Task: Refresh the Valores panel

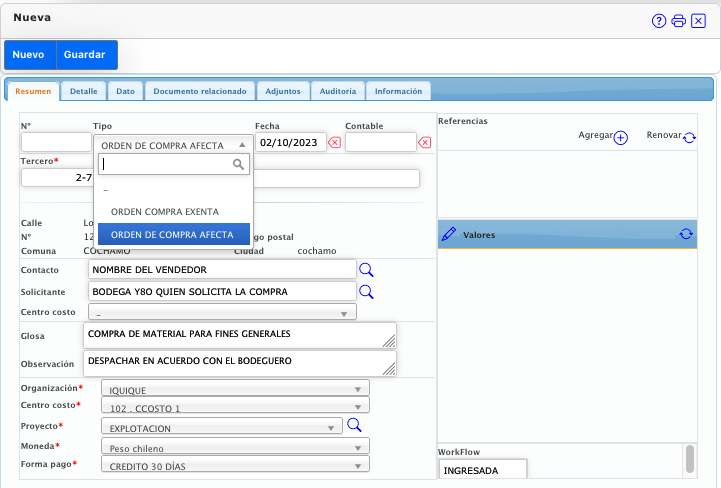Action: [x=686, y=234]
